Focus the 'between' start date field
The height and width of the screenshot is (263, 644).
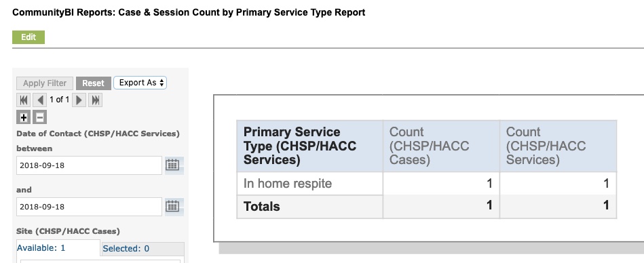pos(89,165)
